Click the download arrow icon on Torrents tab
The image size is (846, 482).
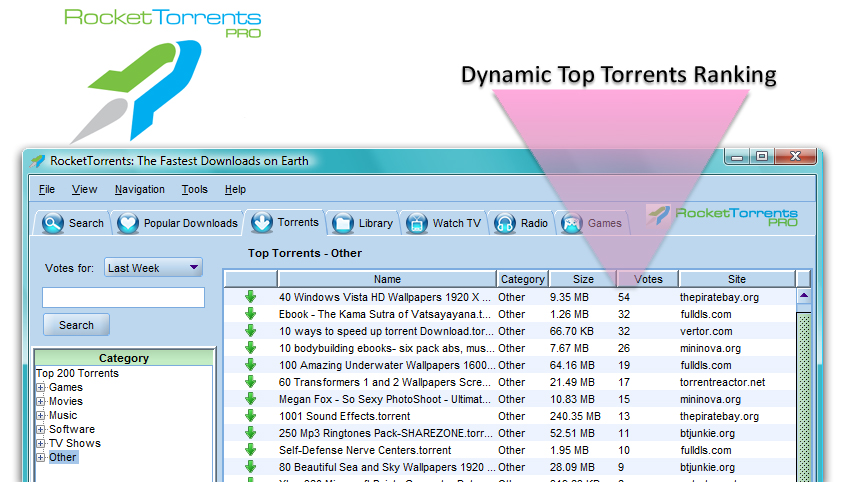coord(262,222)
